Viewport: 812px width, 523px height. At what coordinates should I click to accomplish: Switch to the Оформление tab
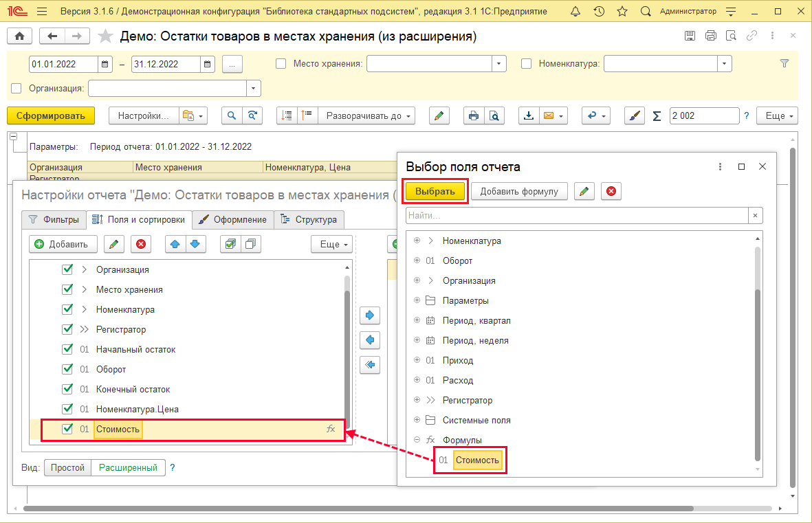232,219
